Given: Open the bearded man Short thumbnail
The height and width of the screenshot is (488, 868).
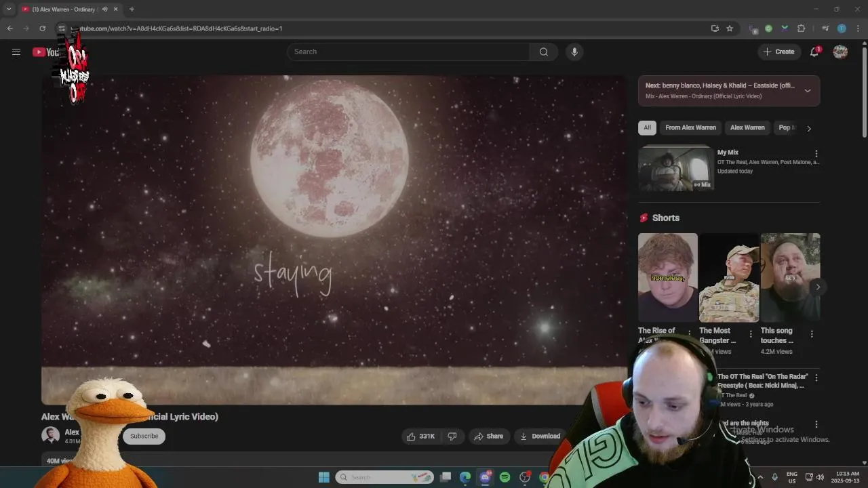Looking at the screenshot, I should tap(790, 278).
